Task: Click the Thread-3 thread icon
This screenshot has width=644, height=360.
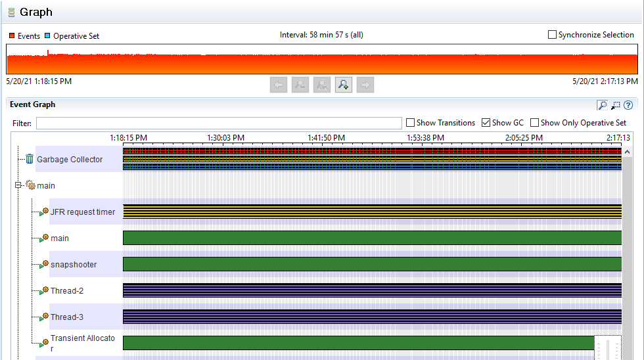Action: 44,317
